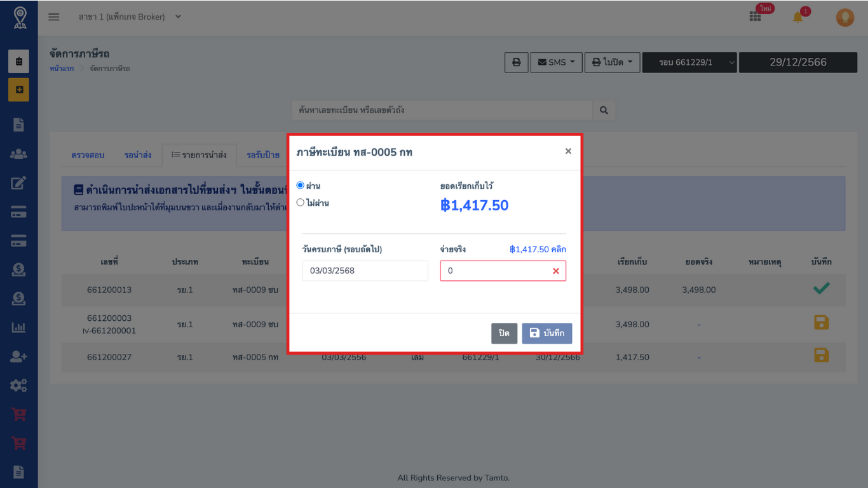Switch to the รอนำส่ง tab

(x=138, y=155)
